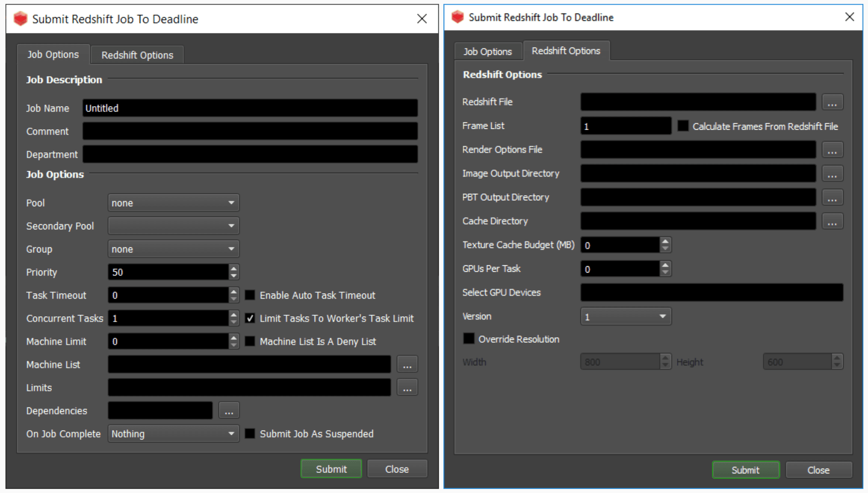
Task: Open Dependencies ellipsis picker button
Action: click(x=229, y=411)
